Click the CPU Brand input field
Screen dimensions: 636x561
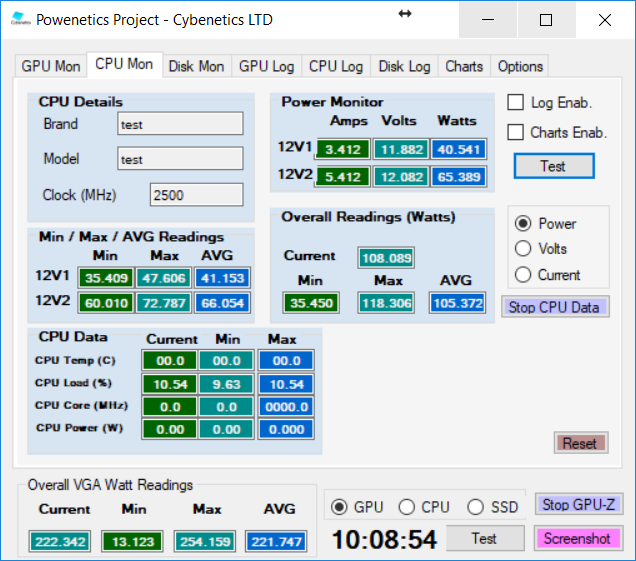(x=180, y=124)
